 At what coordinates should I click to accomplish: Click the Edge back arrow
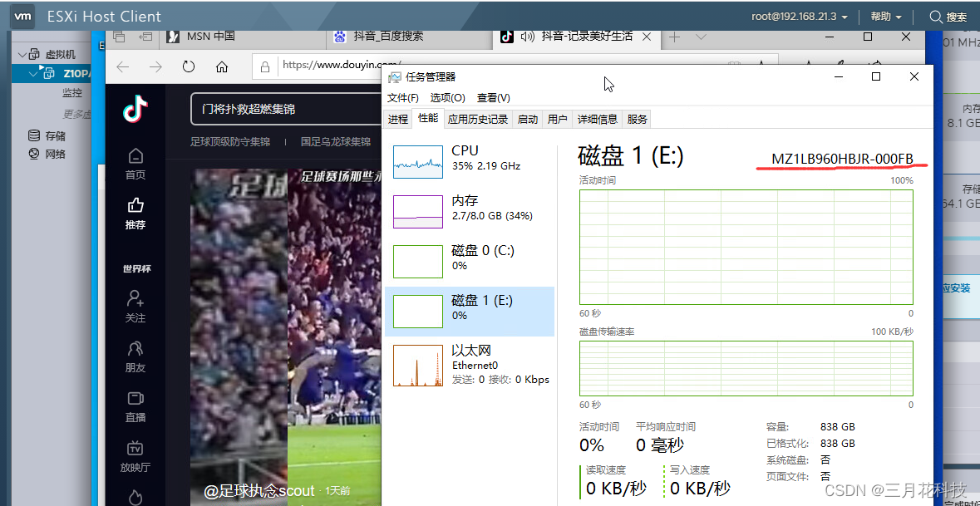123,66
